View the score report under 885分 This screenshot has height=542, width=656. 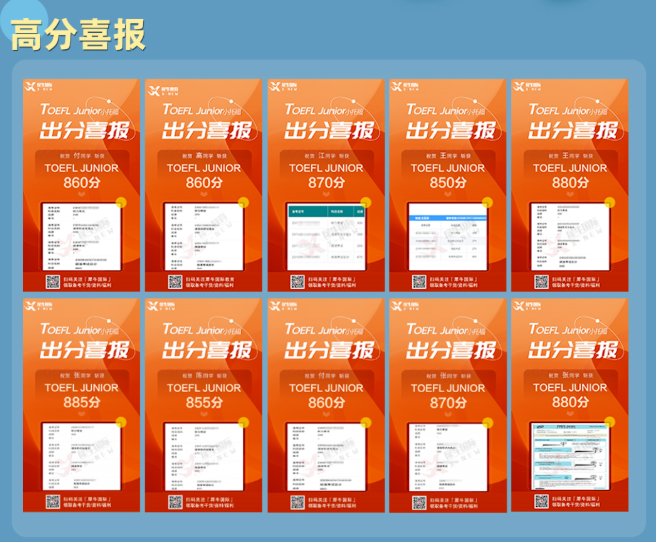(x=81, y=456)
